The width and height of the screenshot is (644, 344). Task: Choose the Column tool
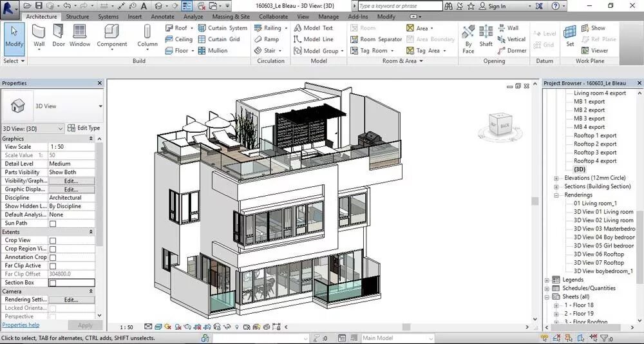pos(147,36)
